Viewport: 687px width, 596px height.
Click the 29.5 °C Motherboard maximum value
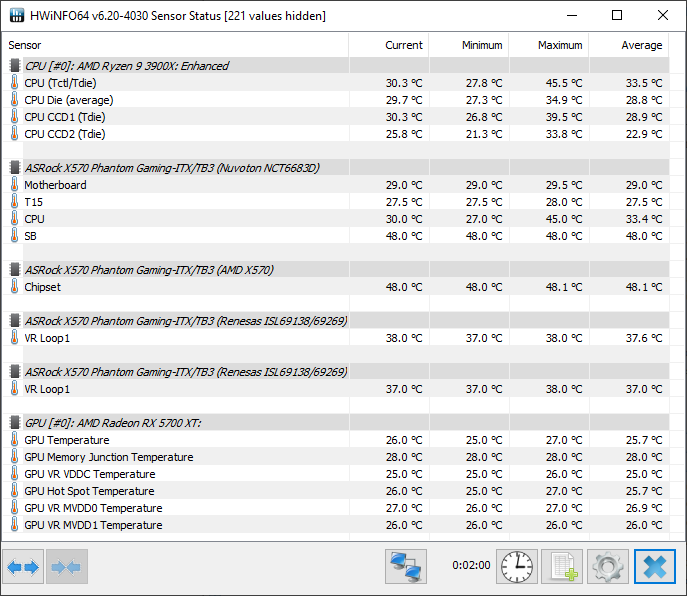click(x=564, y=185)
